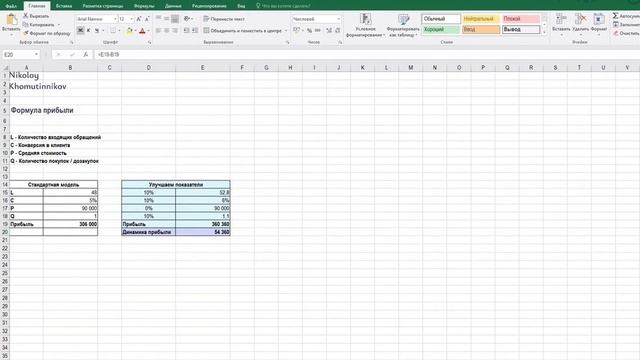Click the AutoSum sigma button
640x360 pixels.
click(x=625, y=16)
